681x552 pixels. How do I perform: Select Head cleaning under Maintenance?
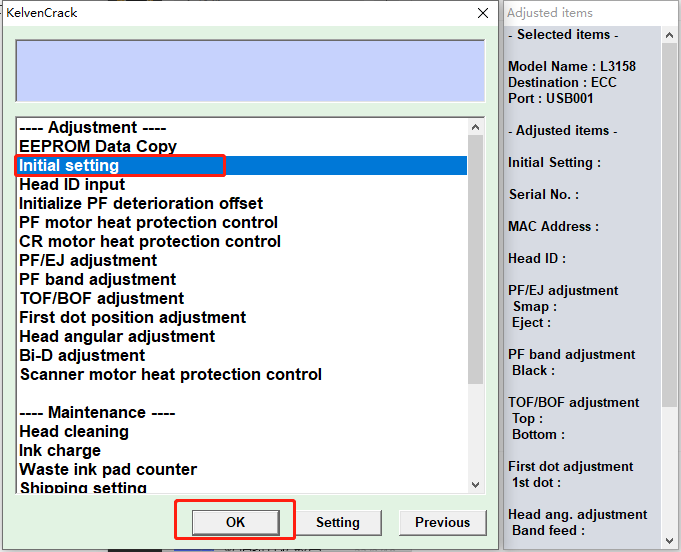click(x=74, y=432)
